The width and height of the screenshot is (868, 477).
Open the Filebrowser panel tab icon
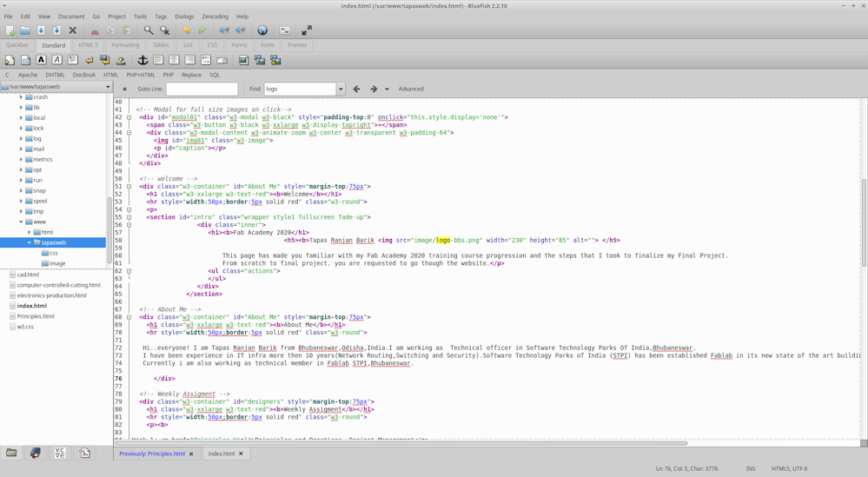tap(11, 454)
